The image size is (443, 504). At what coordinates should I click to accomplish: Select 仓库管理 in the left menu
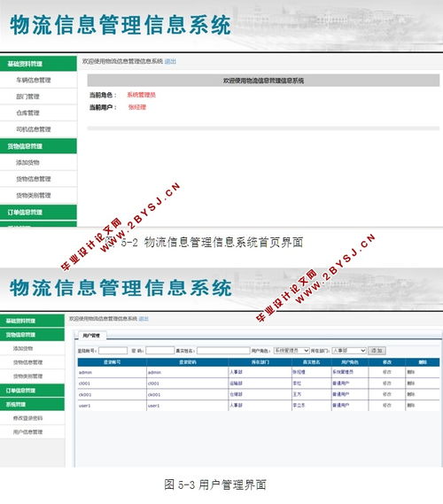(x=27, y=112)
